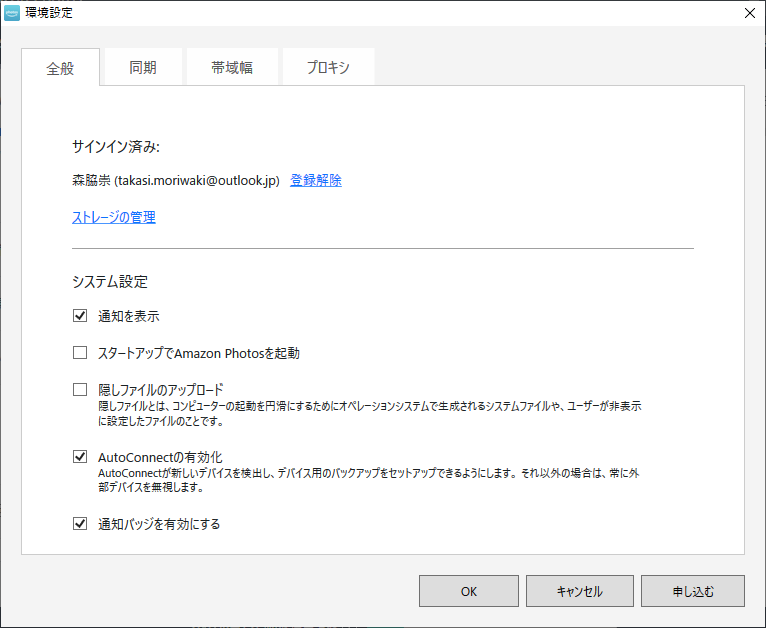Viewport: 766px width, 628px height.
Task: Switch to the 同期 tab
Action: tap(143, 67)
